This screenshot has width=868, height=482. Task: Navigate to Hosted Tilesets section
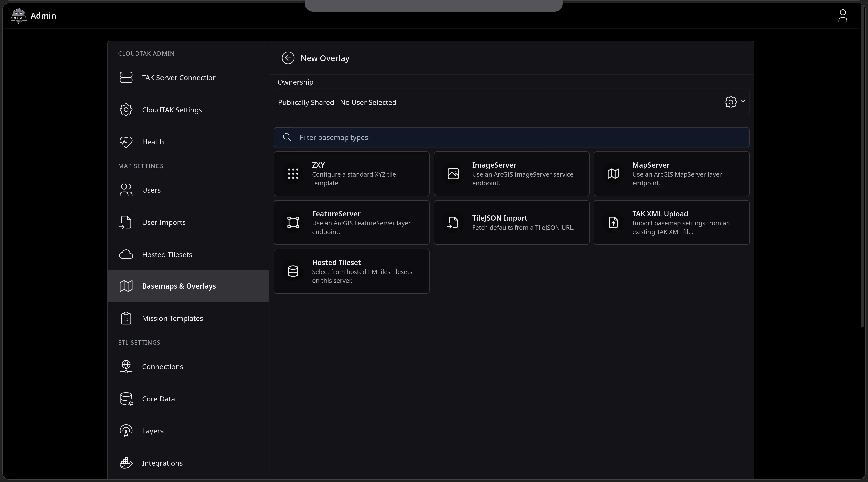[x=188, y=255]
